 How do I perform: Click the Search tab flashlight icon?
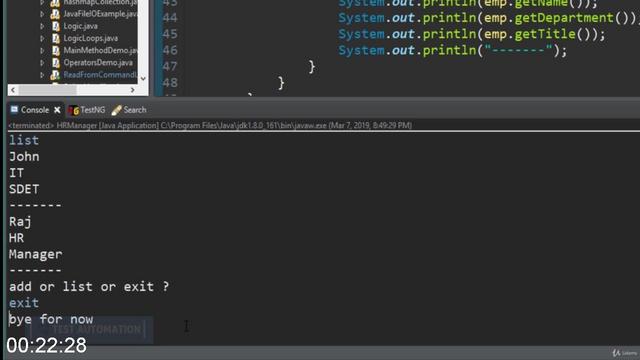click(x=116, y=110)
